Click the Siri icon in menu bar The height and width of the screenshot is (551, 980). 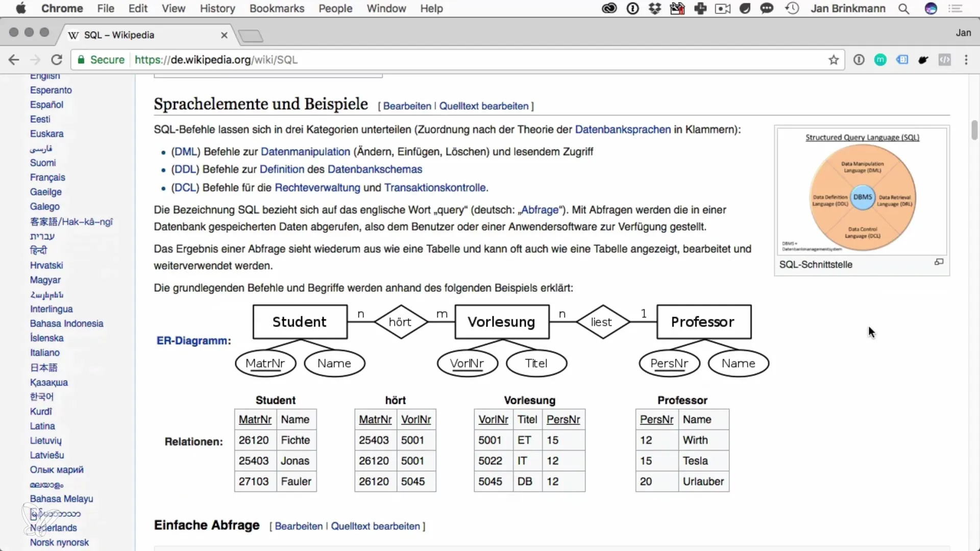point(931,9)
